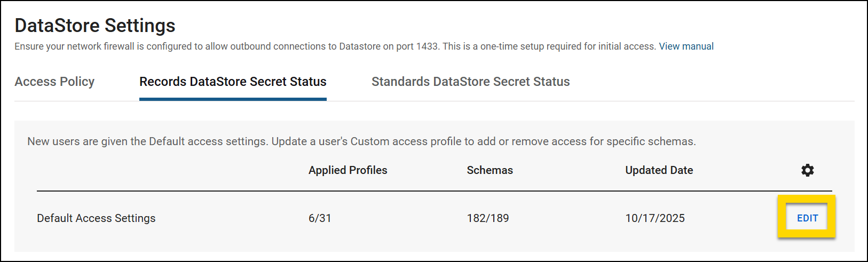Click the 10/17/2025 updated date value
The image size is (868, 262).
tap(655, 218)
